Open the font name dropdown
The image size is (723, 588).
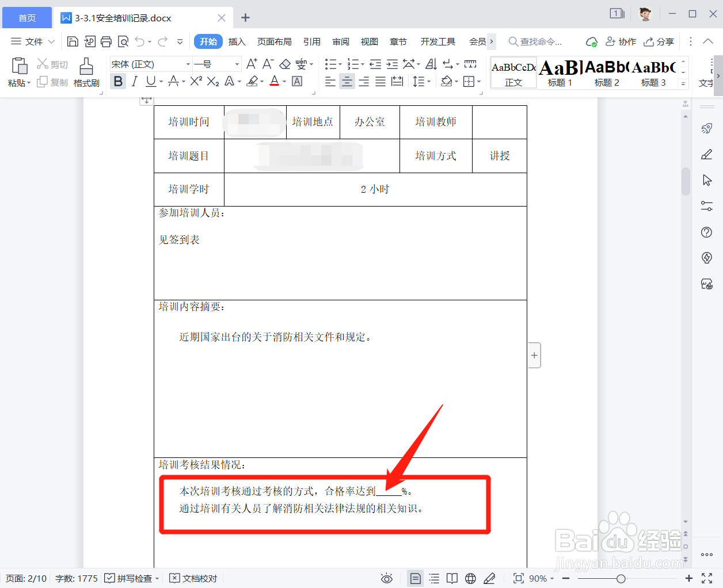(x=188, y=64)
